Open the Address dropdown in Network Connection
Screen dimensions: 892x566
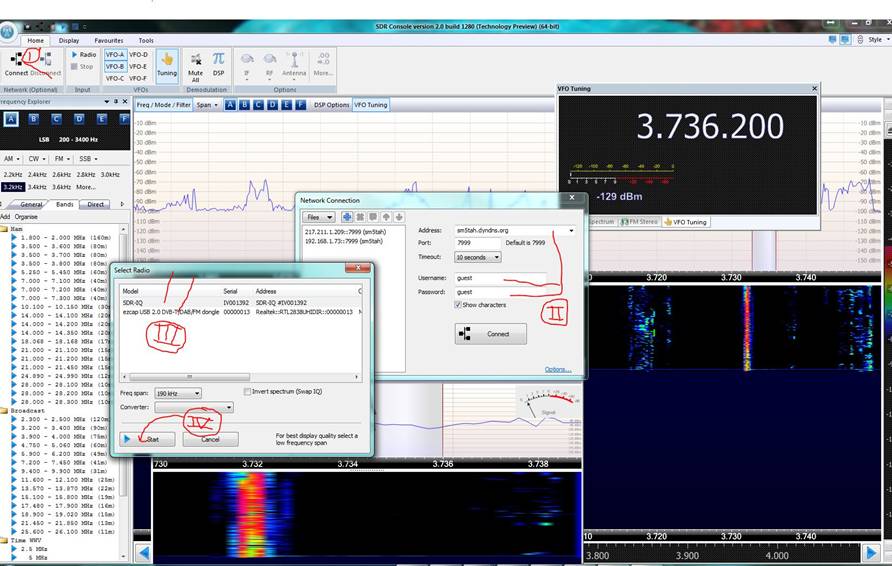571,230
